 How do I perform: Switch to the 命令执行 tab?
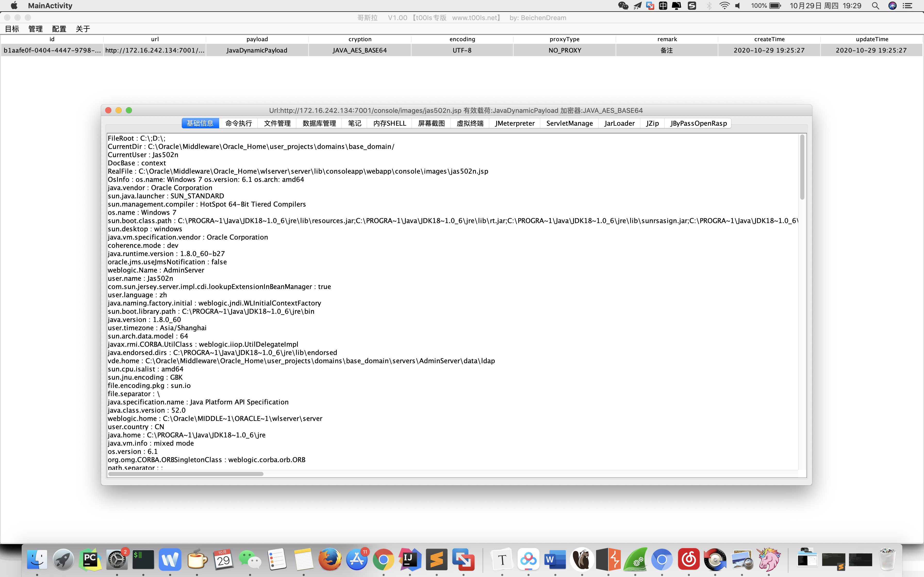pos(238,123)
